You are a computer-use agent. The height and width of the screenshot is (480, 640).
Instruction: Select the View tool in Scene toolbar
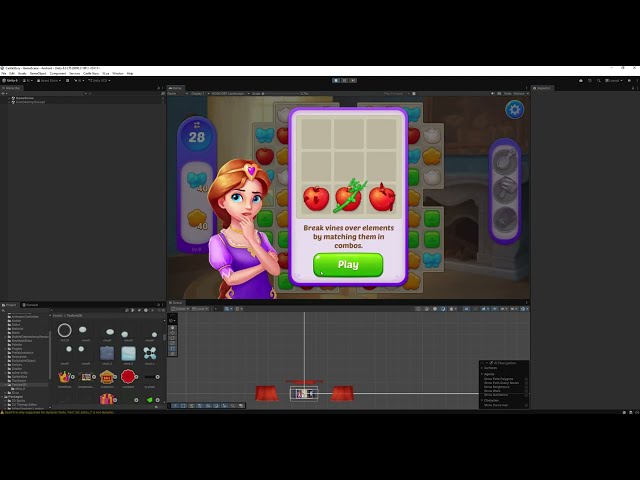pyautogui.click(x=172, y=328)
